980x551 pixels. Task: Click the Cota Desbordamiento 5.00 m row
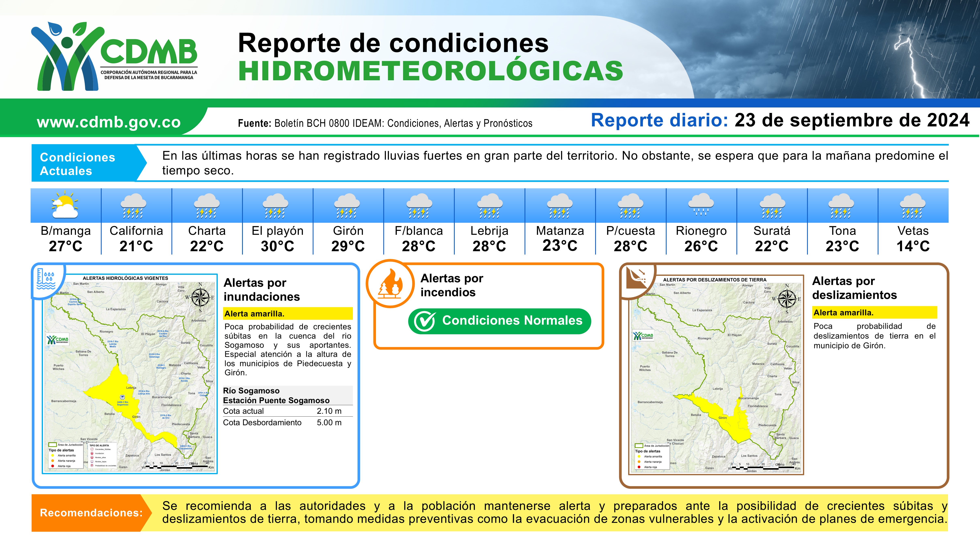point(288,422)
